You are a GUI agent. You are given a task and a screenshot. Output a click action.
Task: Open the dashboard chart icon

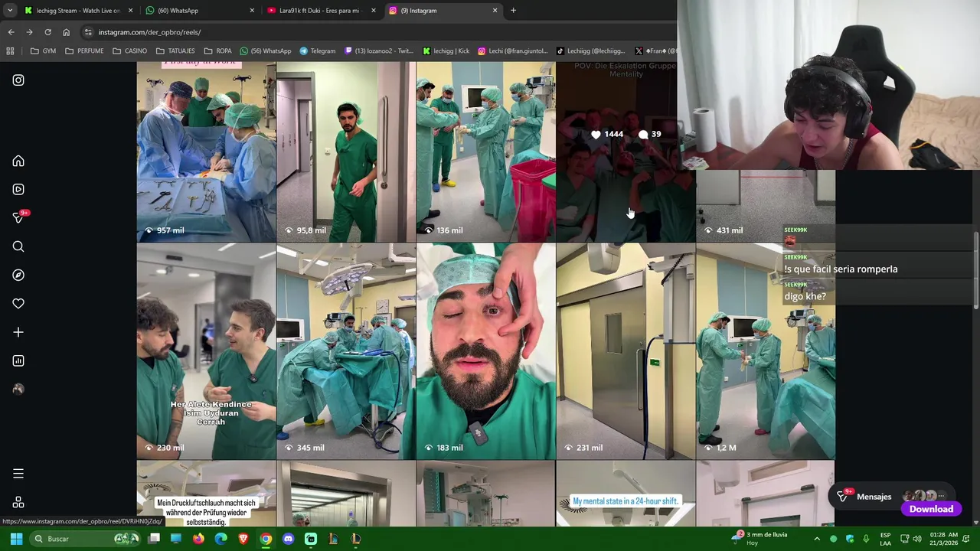[x=18, y=360]
